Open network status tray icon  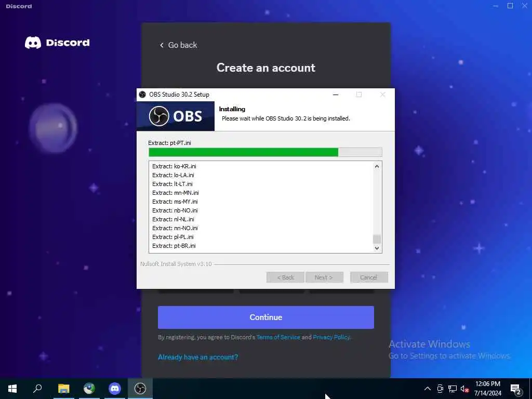(453, 389)
